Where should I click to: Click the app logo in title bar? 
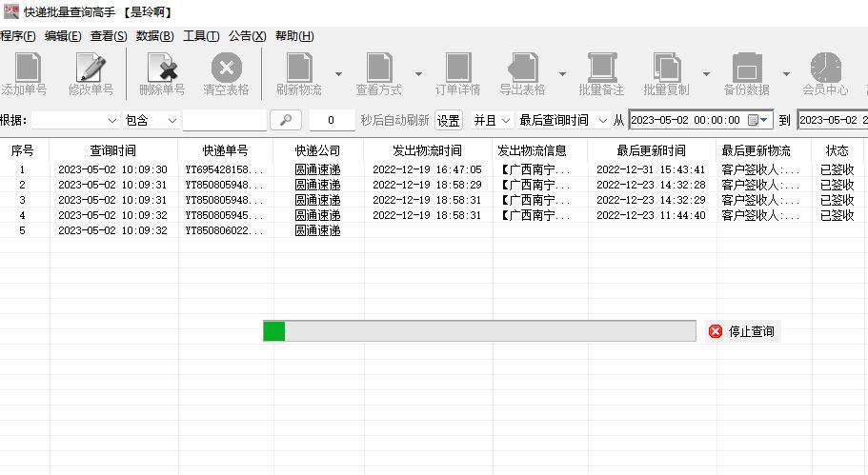pyautogui.click(x=11, y=11)
